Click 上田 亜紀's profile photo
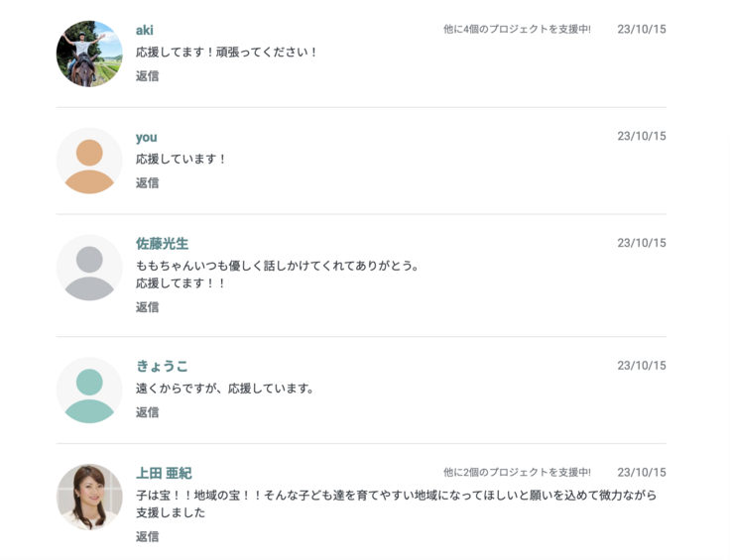730x560 pixels. [x=89, y=497]
